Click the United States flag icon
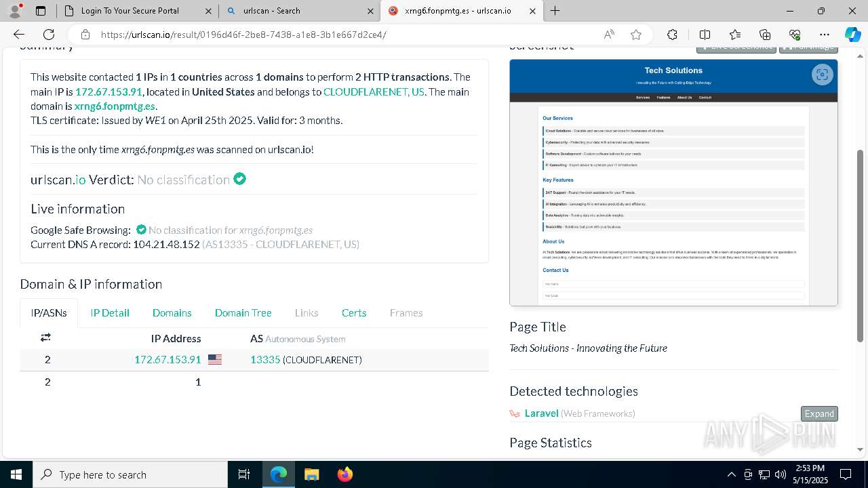Viewport: 868px width, 488px height. pyautogui.click(x=215, y=360)
